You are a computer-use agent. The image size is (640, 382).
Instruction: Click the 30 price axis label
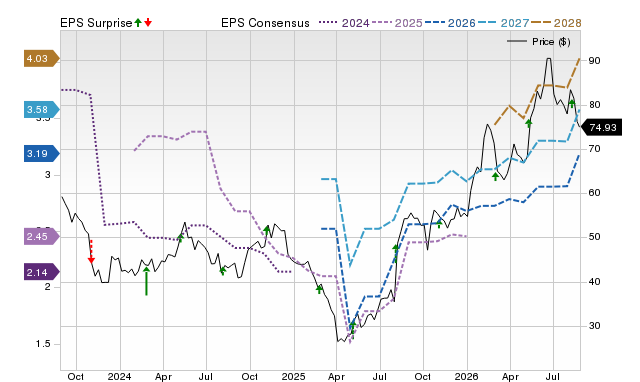pos(594,326)
